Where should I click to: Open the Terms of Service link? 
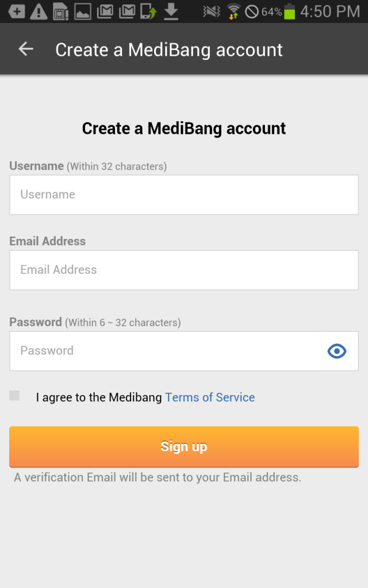[x=210, y=397]
